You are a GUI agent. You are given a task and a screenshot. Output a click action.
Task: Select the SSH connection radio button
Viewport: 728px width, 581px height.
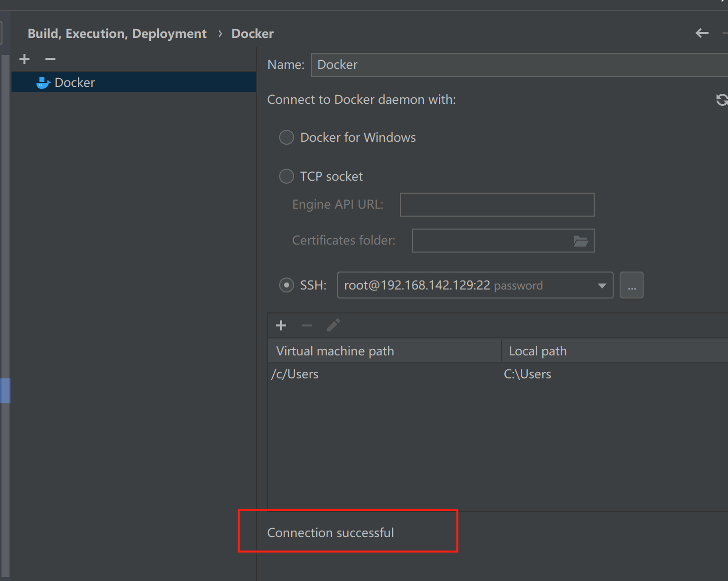point(287,285)
